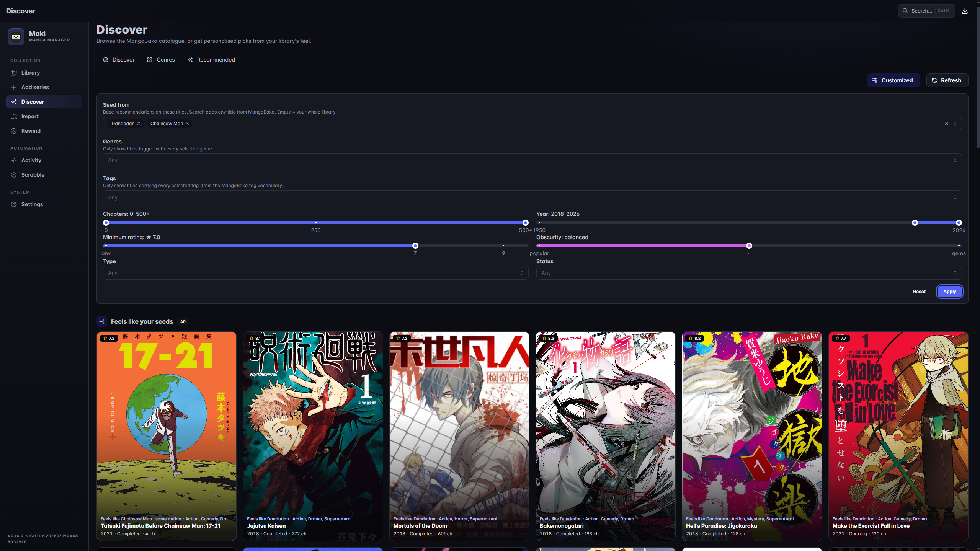This screenshot has height=551, width=980.
Task: Click the 7.2 rating badge on 17-21
Action: tap(109, 338)
